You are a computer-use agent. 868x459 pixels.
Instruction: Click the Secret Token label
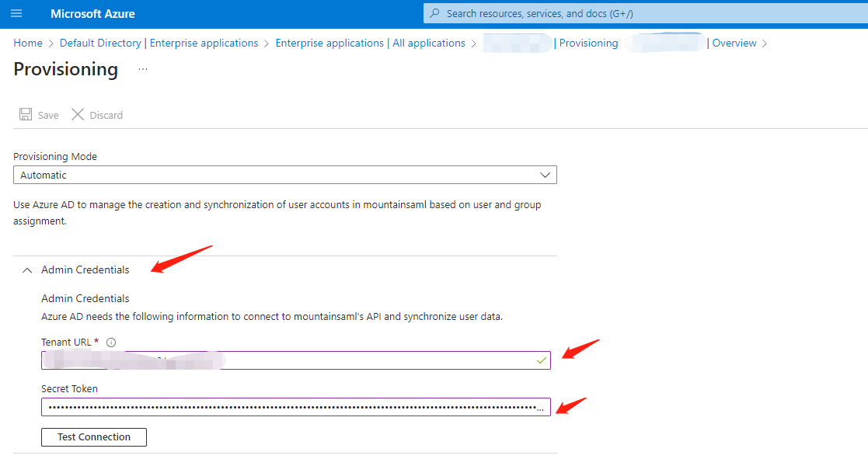pos(69,389)
